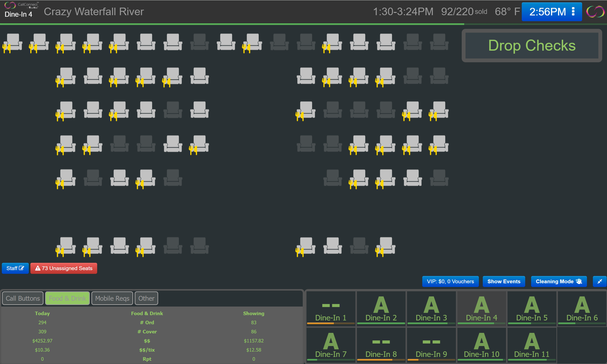The height and width of the screenshot is (364, 607).
Task: Click the collapse arrows icon near Cleaning Mode
Action: [599, 281]
